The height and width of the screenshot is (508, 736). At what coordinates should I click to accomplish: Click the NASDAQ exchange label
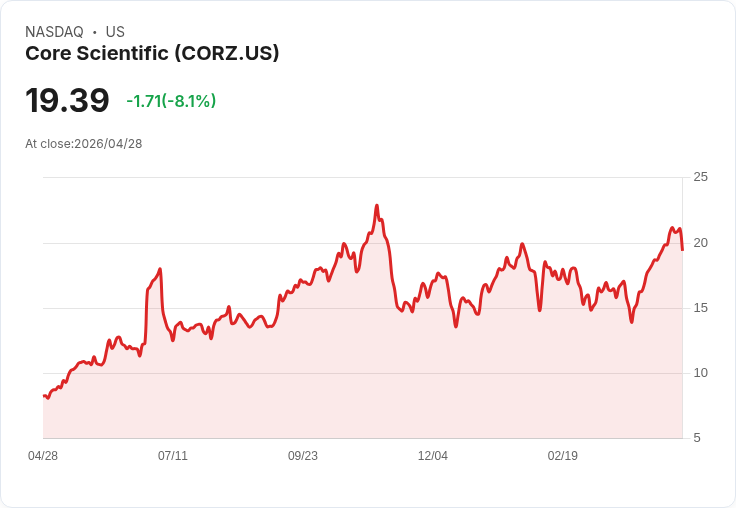(54, 32)
